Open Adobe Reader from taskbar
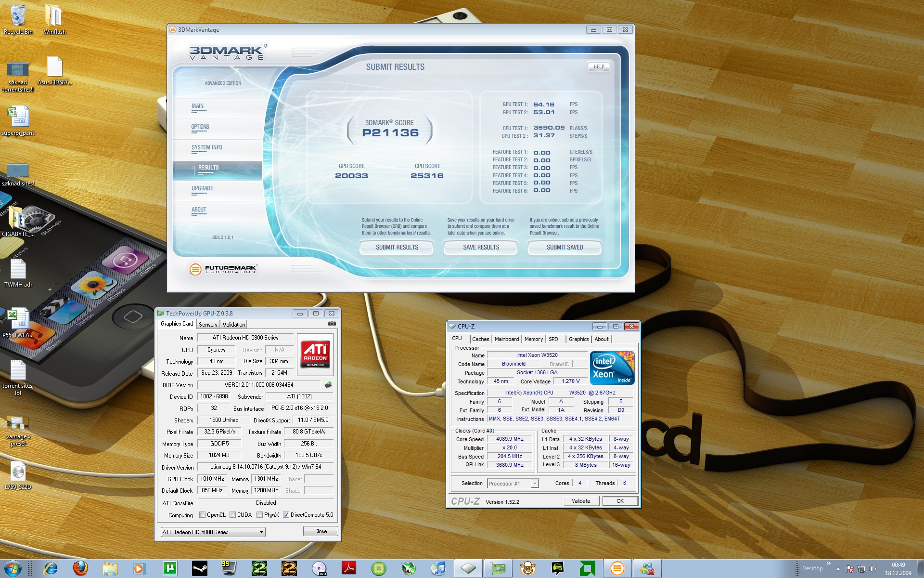This screenshot has height=578, width=924. (x=348, y=569)
